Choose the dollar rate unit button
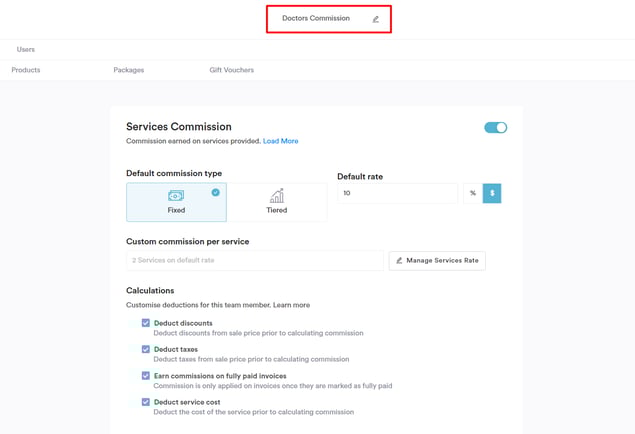Screen dimensions: 635x434 [492, 193]
